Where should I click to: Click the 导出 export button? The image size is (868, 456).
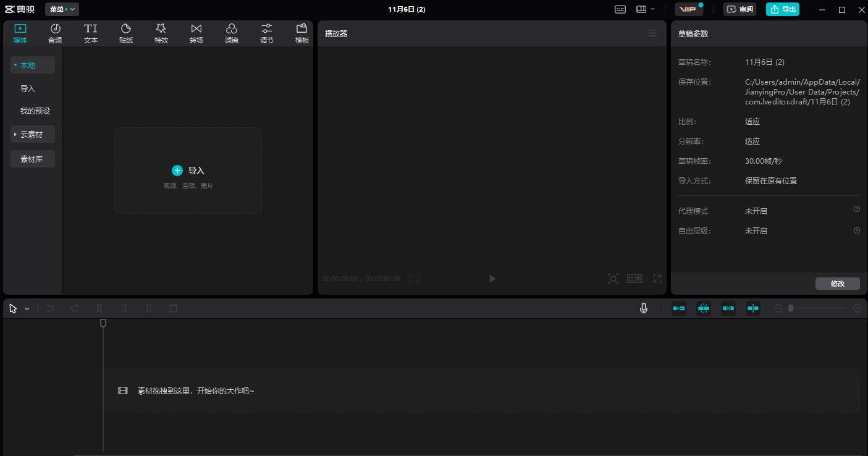pyautogui.click(x=783, y=9)
